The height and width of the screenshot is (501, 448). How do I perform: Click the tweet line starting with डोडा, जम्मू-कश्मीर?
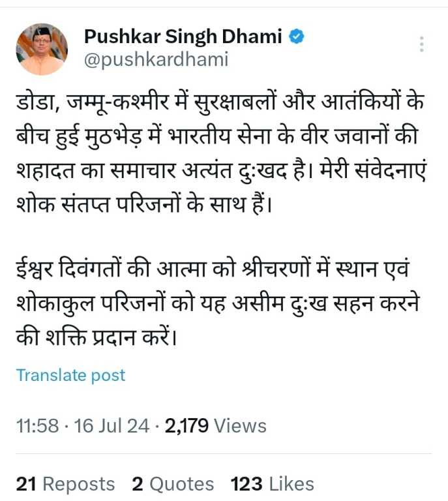click(x=220, y=102)
